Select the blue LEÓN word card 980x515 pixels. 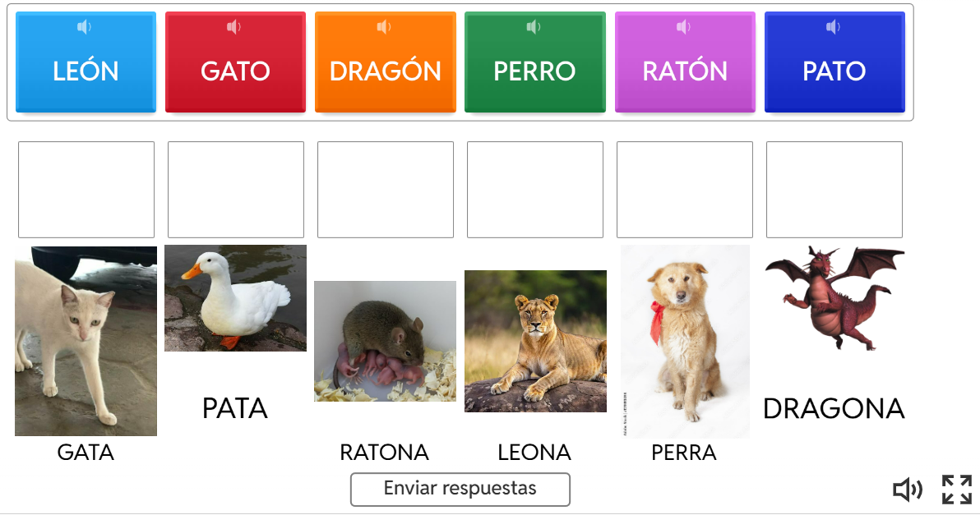coord(86,62)
